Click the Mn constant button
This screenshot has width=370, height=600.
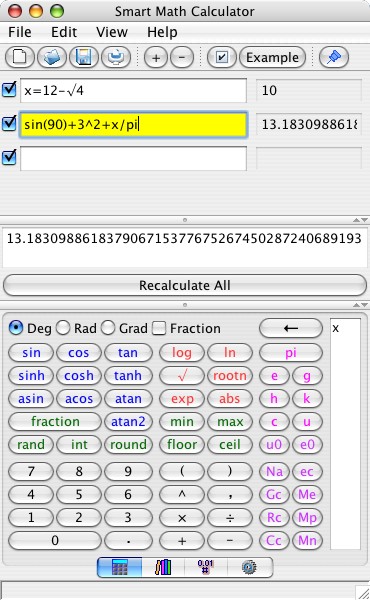307,541
